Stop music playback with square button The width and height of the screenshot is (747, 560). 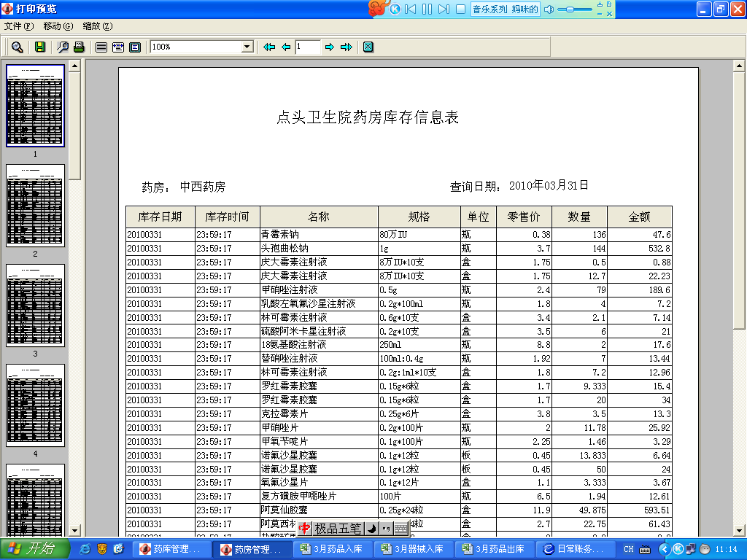[x=460, y=9]
